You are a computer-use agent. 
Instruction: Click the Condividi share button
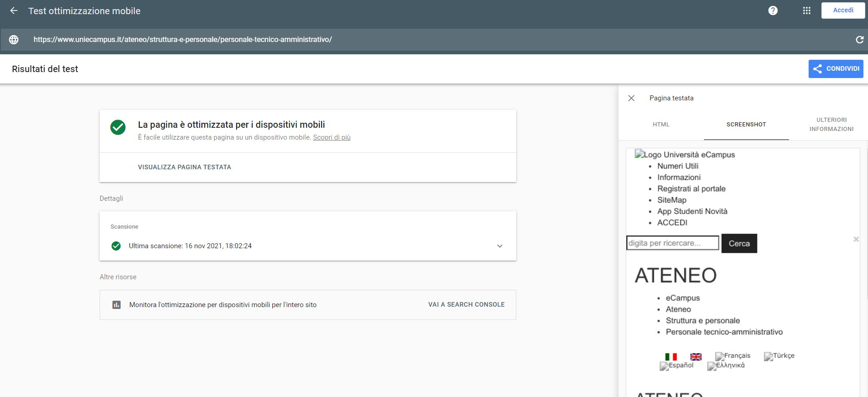836,69
